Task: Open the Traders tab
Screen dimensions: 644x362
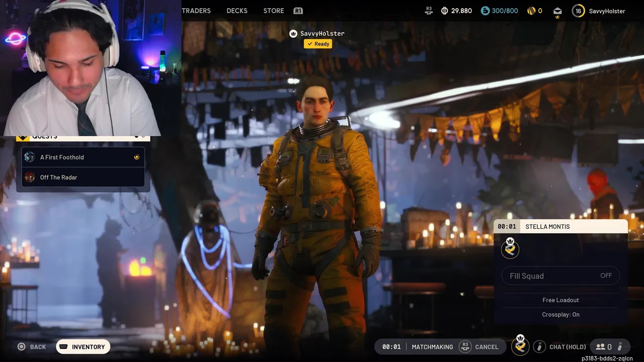Action: 196,11
